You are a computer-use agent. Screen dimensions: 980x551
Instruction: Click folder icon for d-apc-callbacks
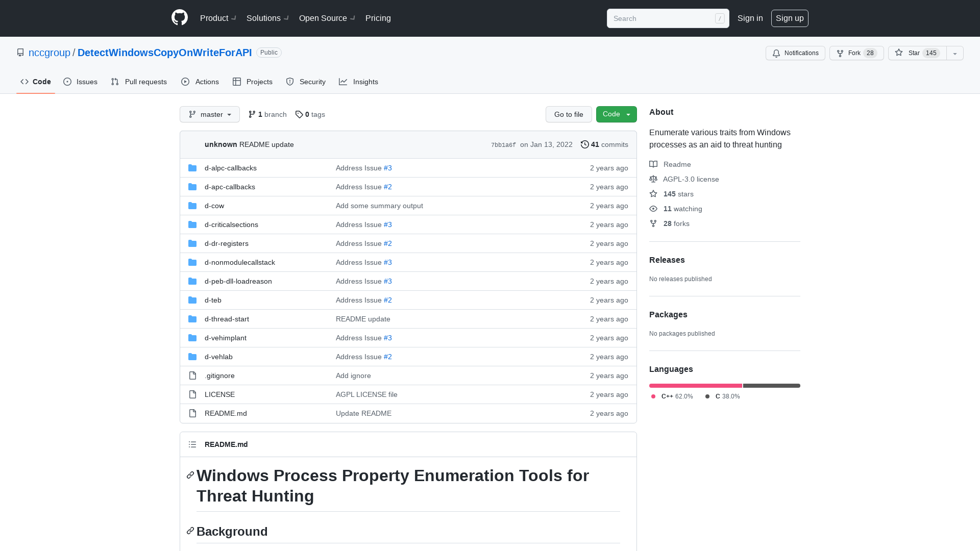(x=192, y=187)
